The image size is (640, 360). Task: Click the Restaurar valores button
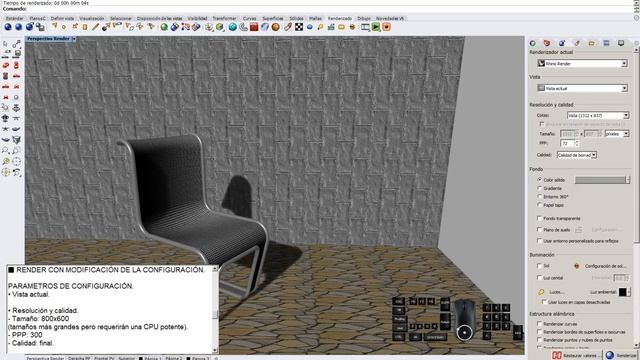(576, 355)
